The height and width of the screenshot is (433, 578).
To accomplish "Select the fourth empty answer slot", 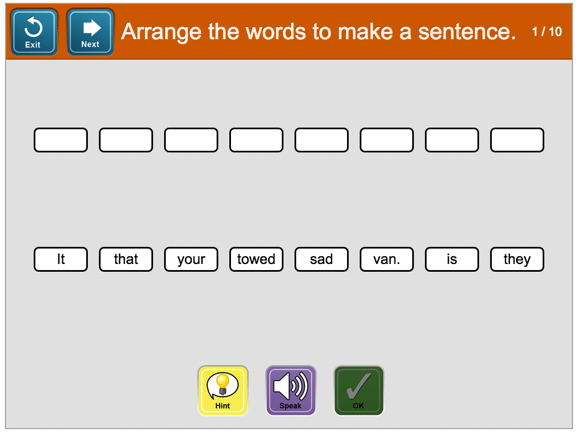I will click(256, 140).
